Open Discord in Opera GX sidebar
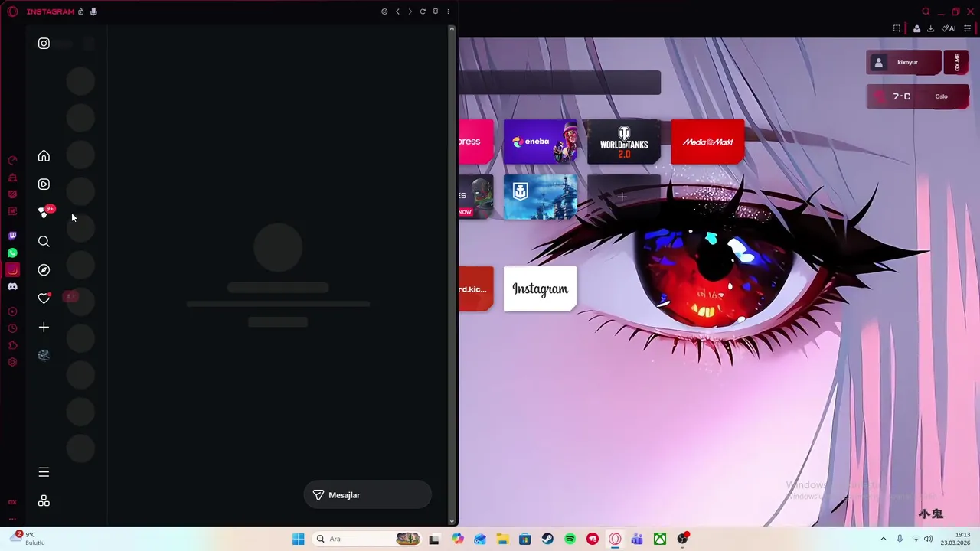Viewport: 980px width, 551px height. tap(12, 287)
